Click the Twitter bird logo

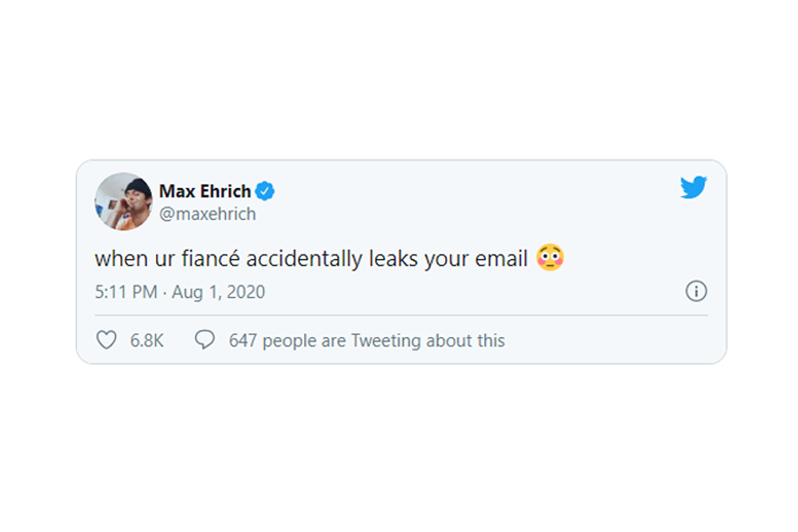coord(693,187)
